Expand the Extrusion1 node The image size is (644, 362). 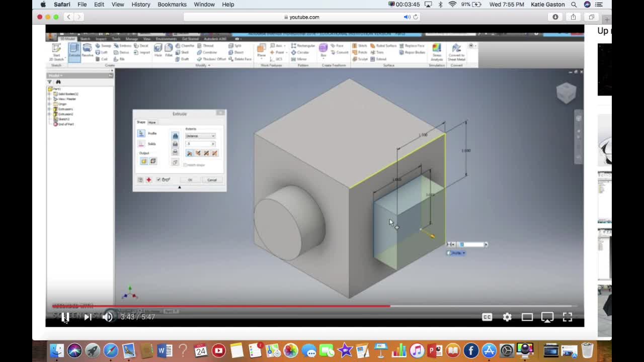pos(50,109)
